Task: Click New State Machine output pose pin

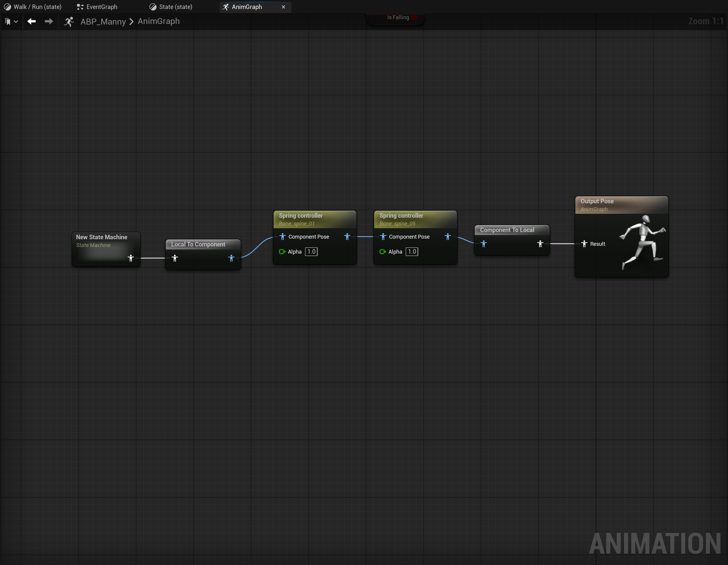Action: (x=131, y=258)
